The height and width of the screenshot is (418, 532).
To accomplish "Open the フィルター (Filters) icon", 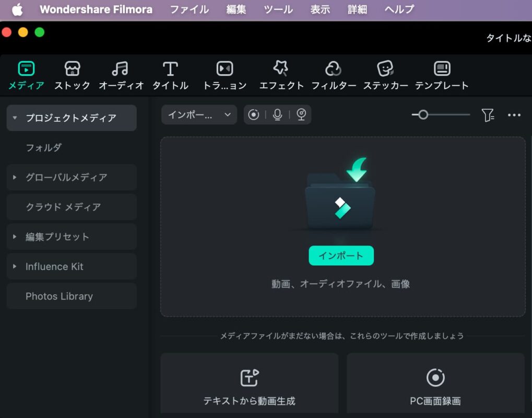I will click(x=333, y=68).
